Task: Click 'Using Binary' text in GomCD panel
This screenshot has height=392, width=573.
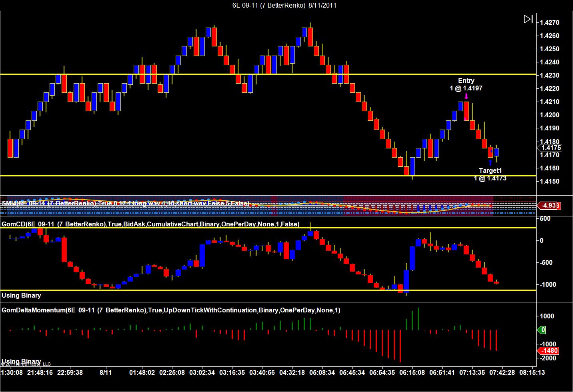Action: (x=21, y=296)
